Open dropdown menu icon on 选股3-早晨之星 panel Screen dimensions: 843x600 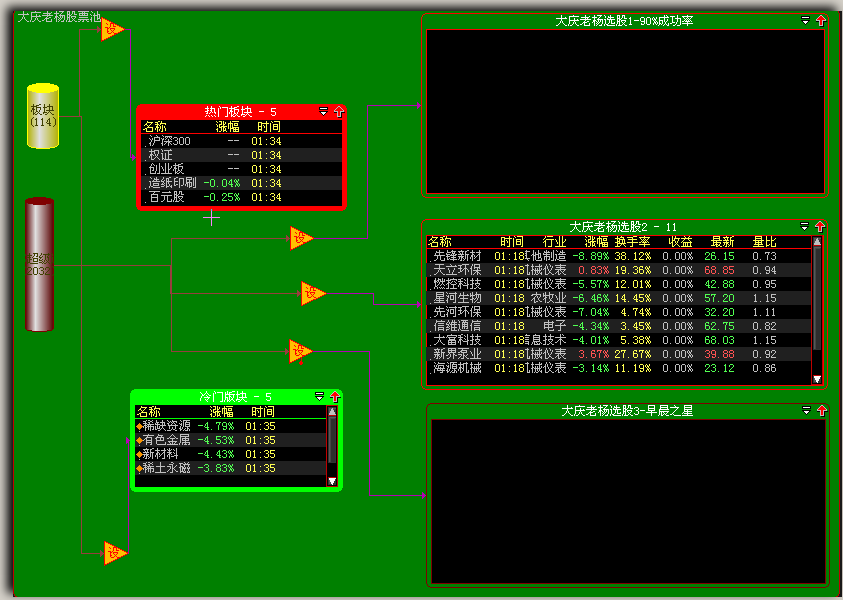pos(806,410)
